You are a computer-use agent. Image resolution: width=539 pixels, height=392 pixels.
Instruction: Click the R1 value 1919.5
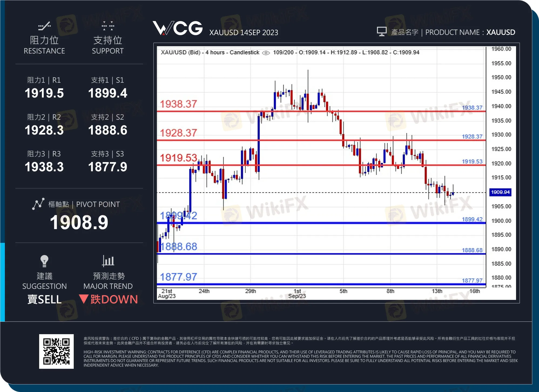click(44, 93)
